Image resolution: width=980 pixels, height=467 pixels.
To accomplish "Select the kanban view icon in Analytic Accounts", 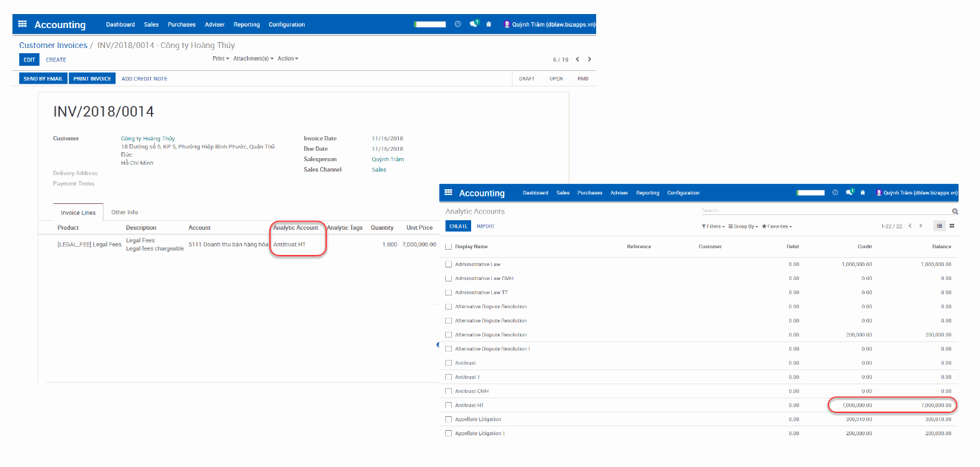I will [952, 225].
